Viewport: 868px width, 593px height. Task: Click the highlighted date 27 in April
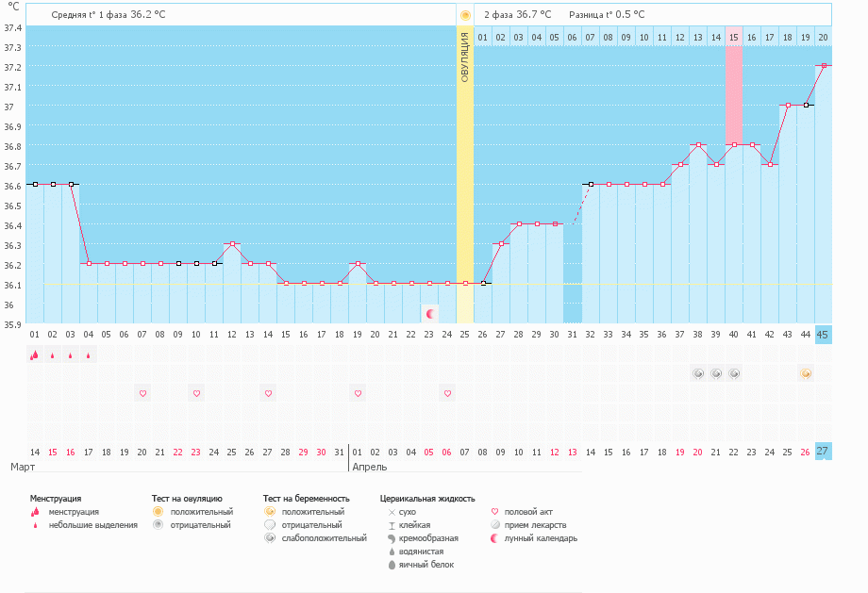[823, 452]
